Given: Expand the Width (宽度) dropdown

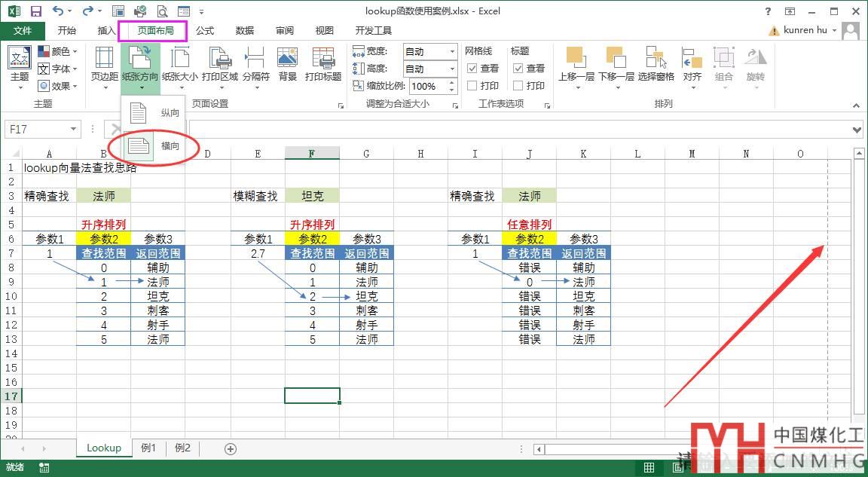Looking at the screenshot, I should click(452, 51).
